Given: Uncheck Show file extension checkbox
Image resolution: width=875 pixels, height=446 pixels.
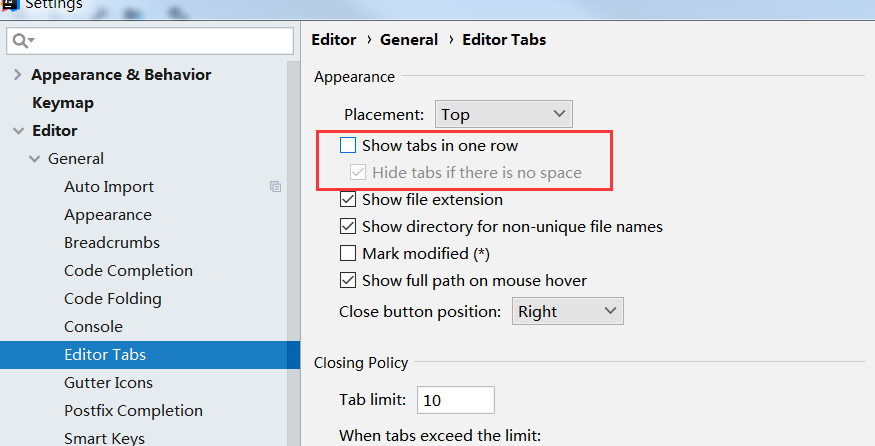Looking at the screenshot, I should 348,199.
